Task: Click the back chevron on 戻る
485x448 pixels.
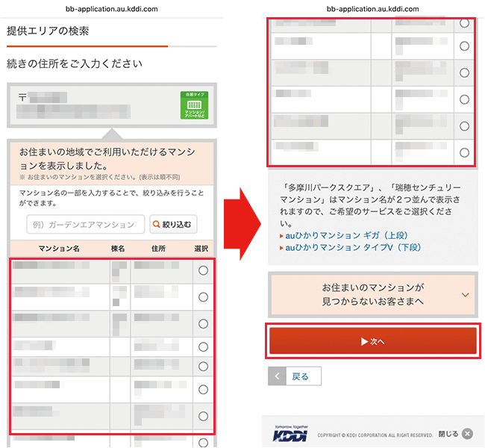Action: (277, 376)
